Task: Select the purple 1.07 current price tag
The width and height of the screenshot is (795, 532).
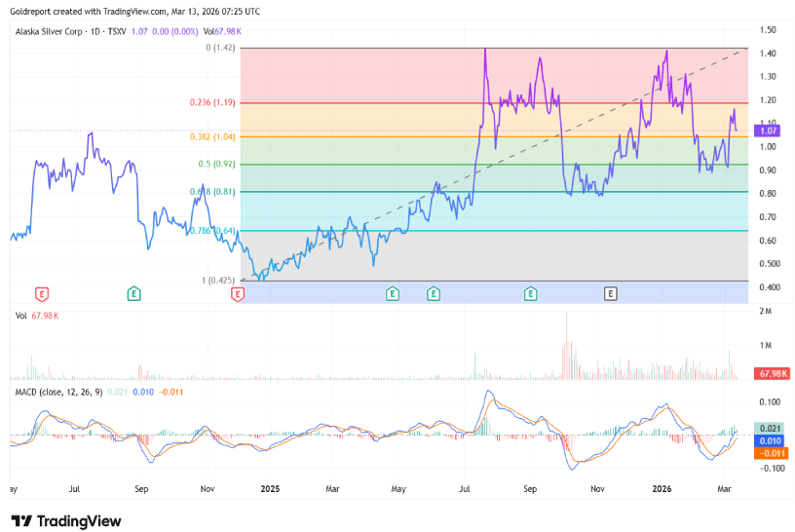Action: click(x=767, y=131)
